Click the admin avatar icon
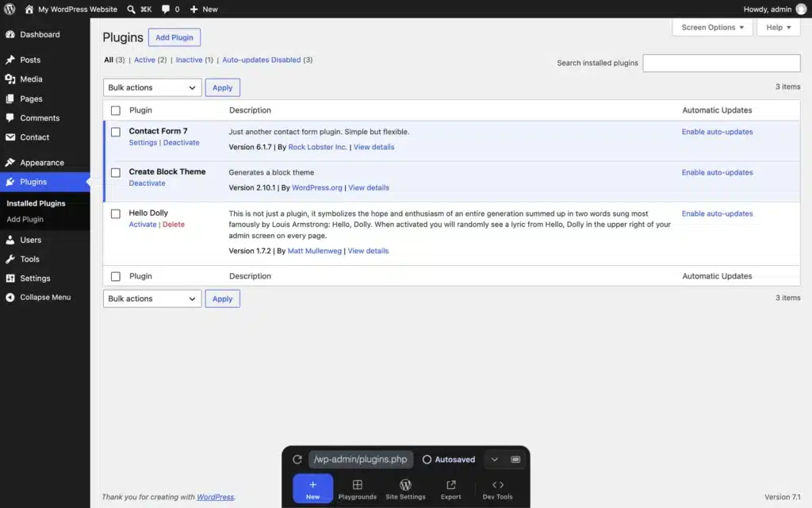 click(801, 10)
